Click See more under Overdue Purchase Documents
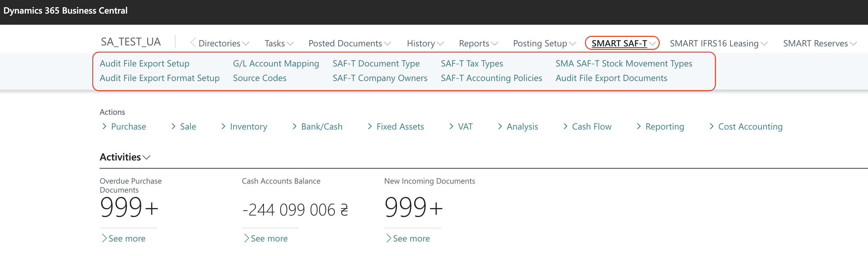The width and height of the screenshot is (868, 256). (123, 238)
